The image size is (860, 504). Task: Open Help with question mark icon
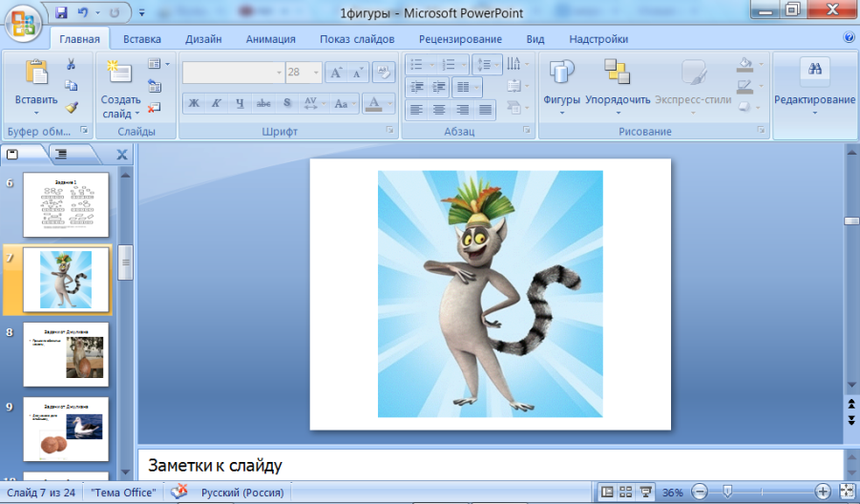[850, 37]
